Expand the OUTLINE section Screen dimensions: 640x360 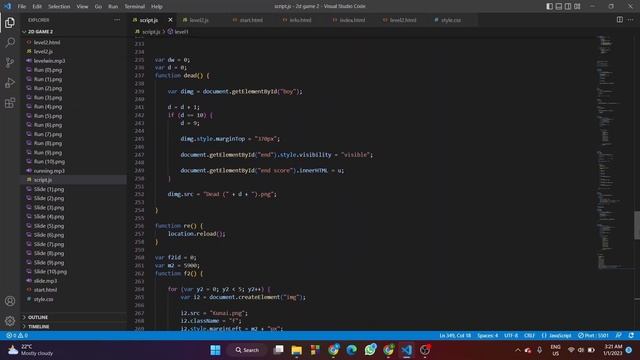tap(73, 317)
